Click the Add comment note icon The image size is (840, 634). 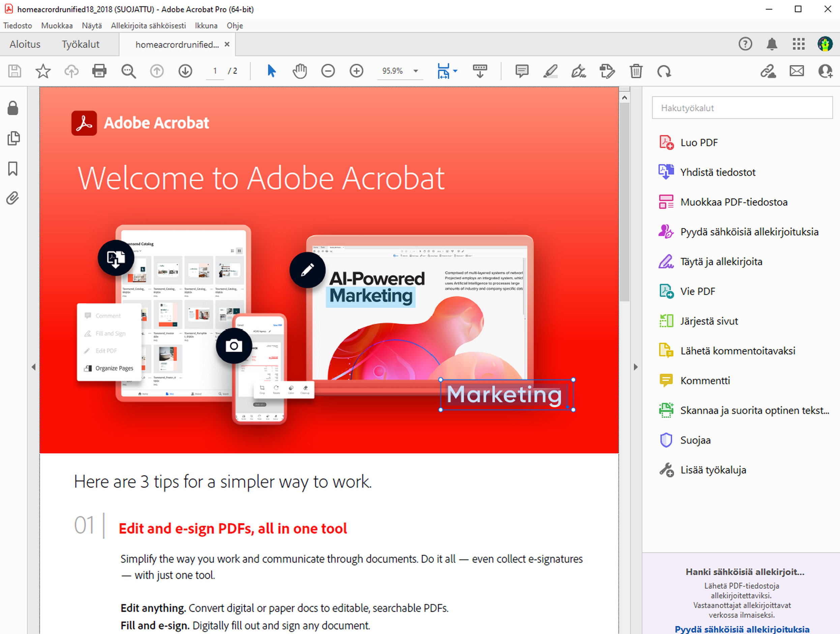pos(522,71)
